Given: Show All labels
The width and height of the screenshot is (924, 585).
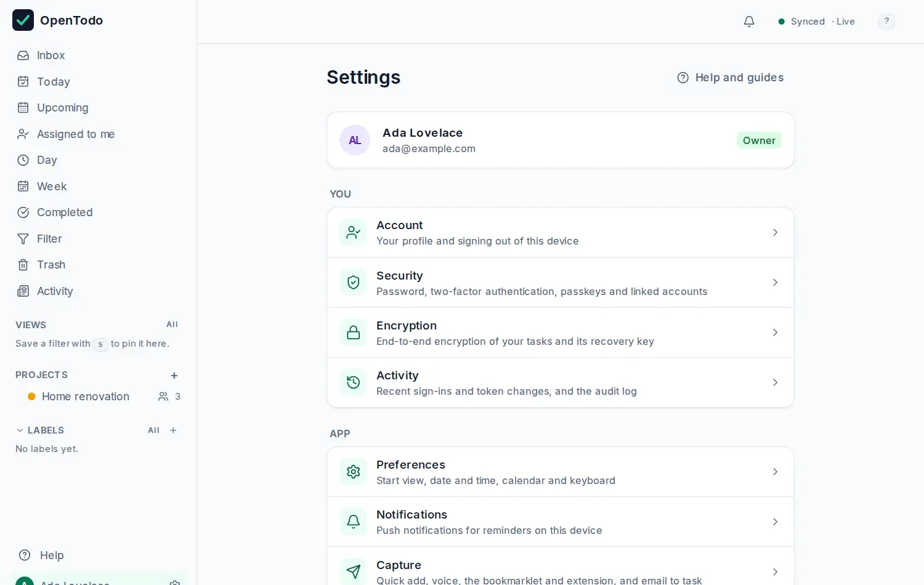Looking at the screenshot, I should [153, 430].
